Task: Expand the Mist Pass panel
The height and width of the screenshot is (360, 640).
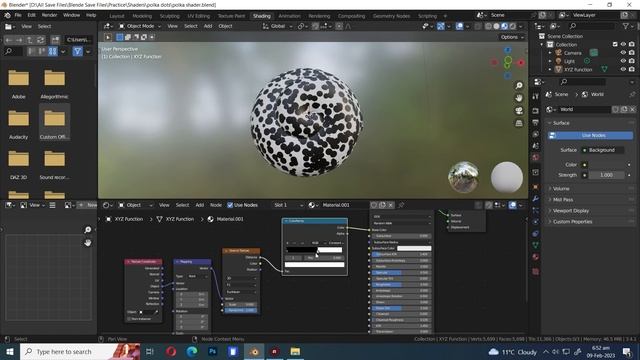Action: [x=562, y=200]
